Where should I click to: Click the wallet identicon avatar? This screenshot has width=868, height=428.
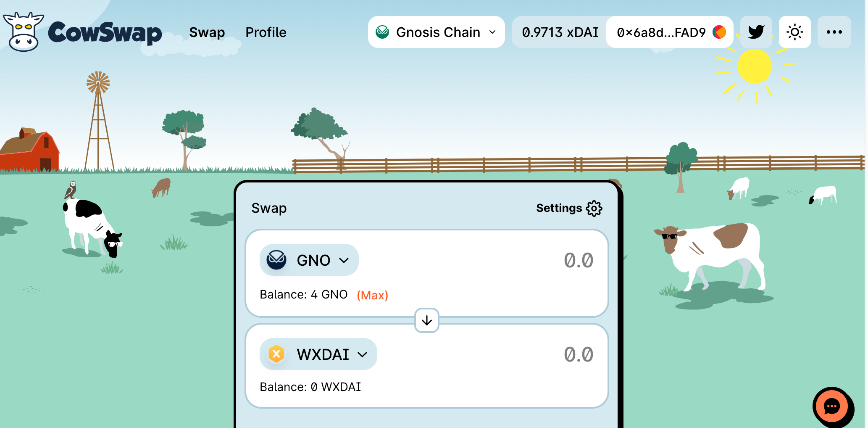(719, 32)
